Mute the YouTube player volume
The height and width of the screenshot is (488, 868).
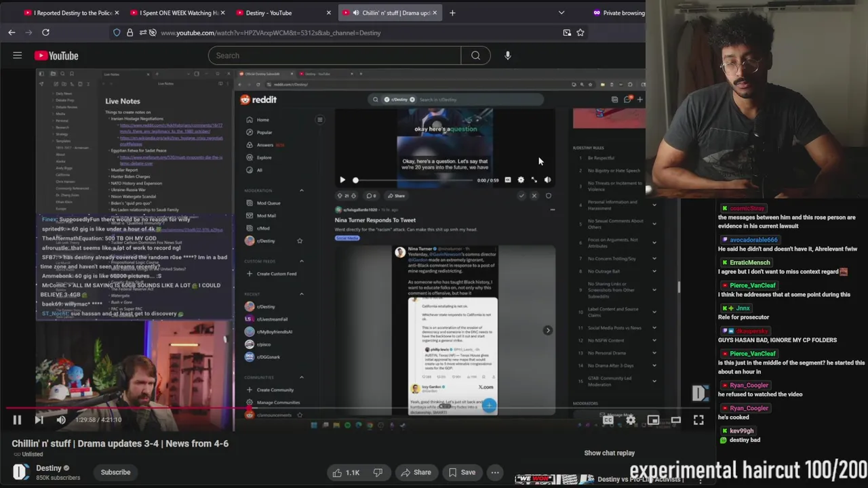pos(61,420)
